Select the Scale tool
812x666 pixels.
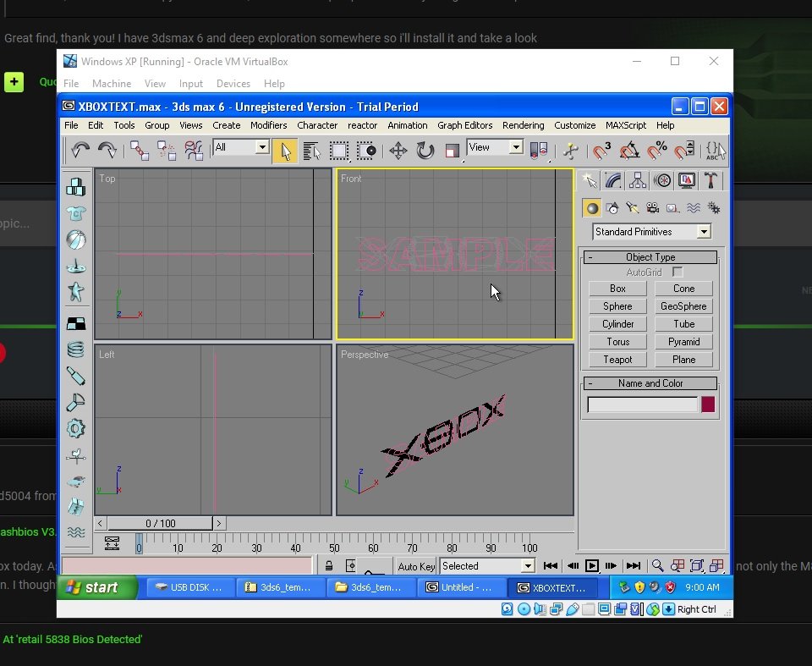452,151
